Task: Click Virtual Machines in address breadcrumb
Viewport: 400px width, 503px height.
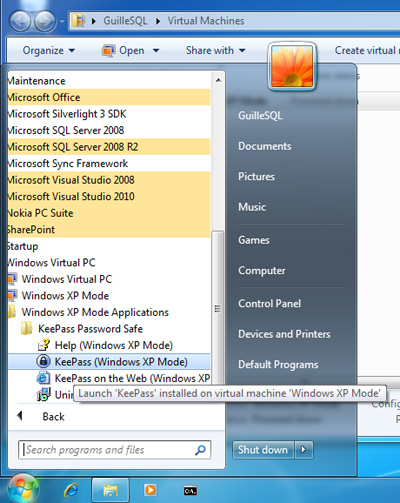Action: 206,21
